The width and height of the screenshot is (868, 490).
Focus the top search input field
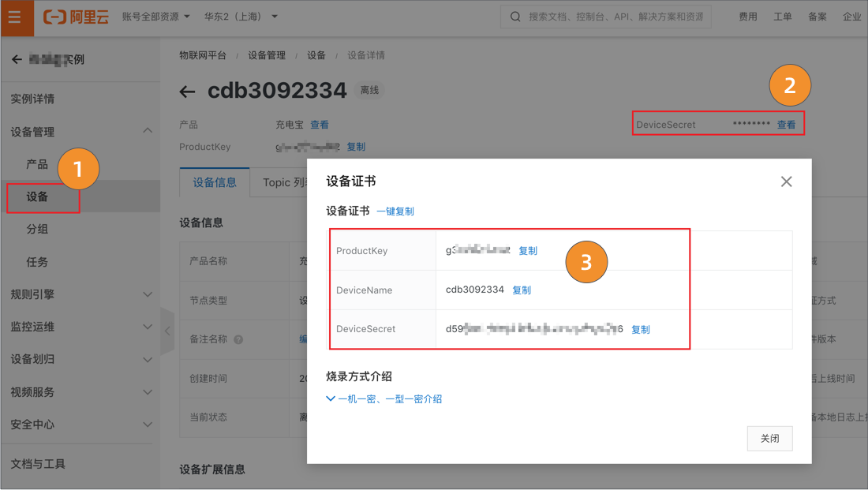tap(605, 17)
